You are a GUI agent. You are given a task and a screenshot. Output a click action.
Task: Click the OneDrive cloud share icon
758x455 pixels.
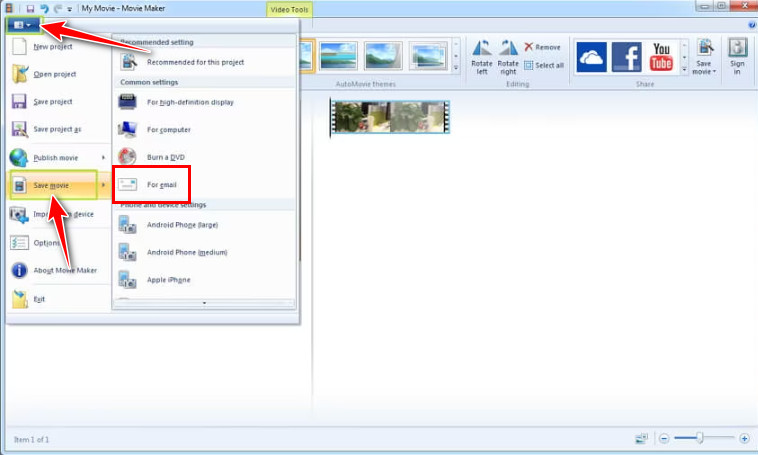point(591,57)
